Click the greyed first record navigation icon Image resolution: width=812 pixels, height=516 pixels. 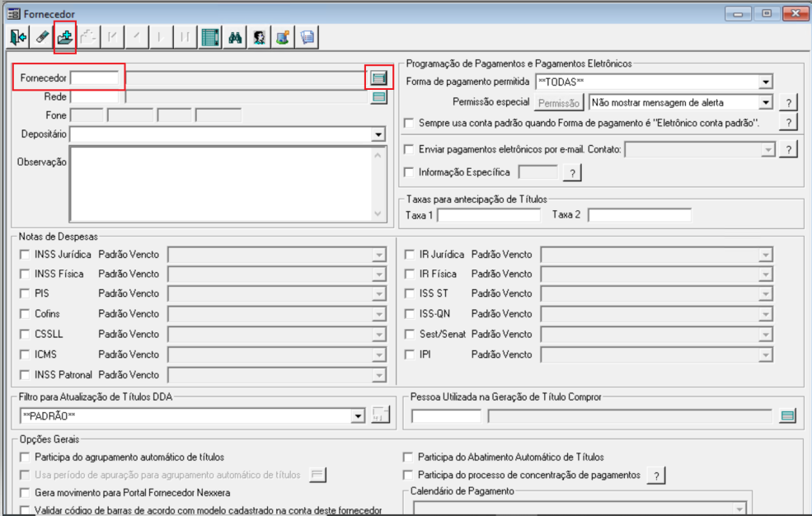pyautogui.click(x=112, y=37)
